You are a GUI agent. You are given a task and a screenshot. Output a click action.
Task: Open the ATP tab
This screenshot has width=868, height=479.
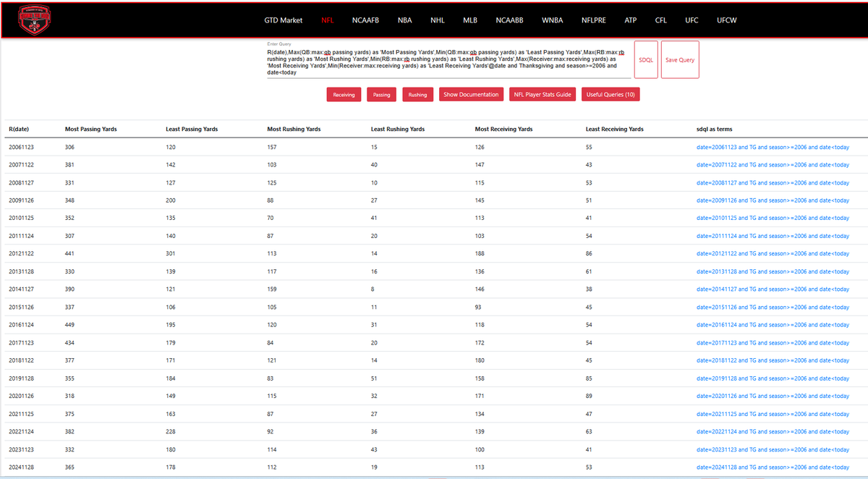[631, 20]
